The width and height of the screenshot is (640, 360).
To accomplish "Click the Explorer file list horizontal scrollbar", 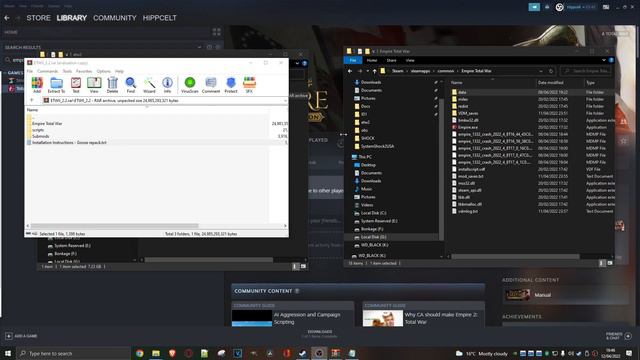I will (515, 257).
